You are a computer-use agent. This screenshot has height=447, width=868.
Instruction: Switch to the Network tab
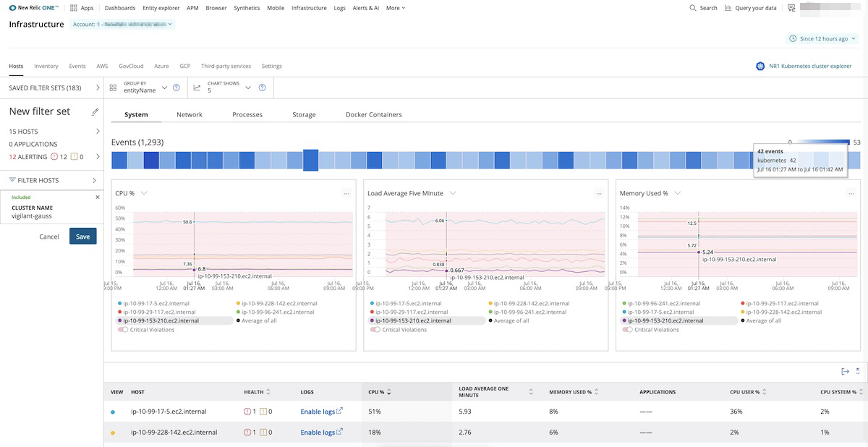(x=190, y=114)
